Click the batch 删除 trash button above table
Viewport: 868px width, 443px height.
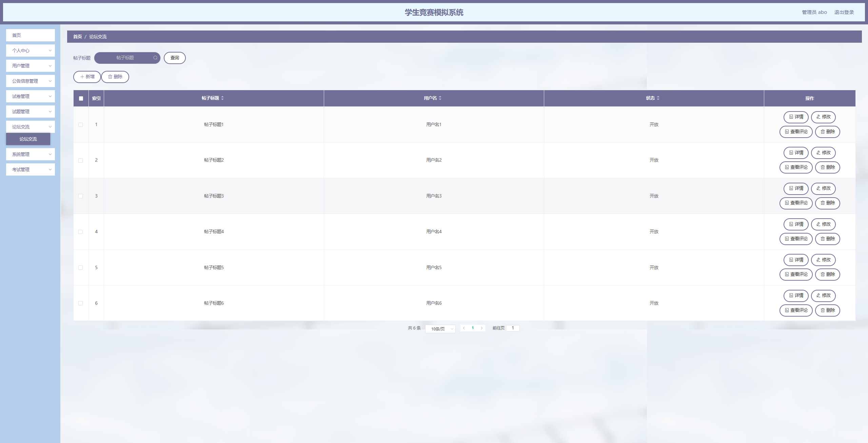pos(115,77)
